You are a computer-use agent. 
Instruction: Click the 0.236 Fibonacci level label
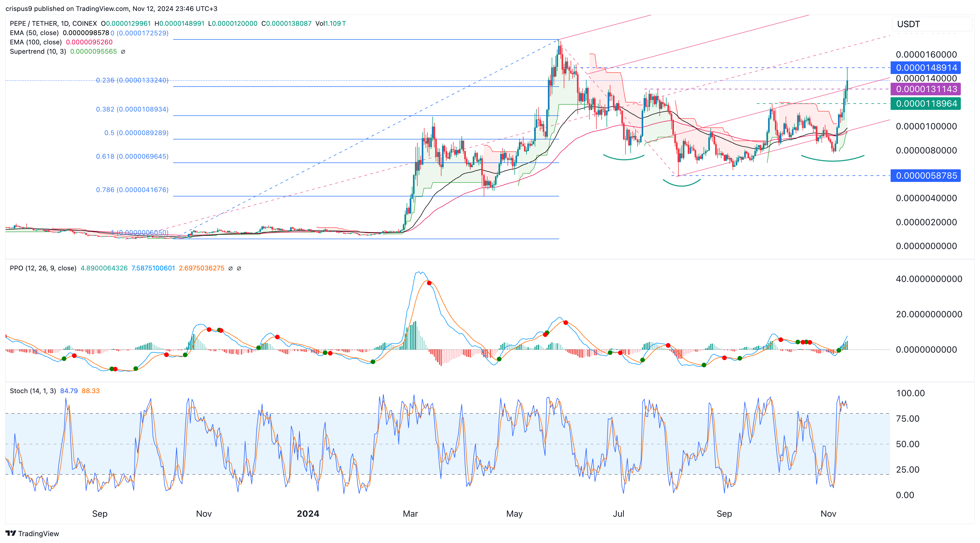point(132,80)
